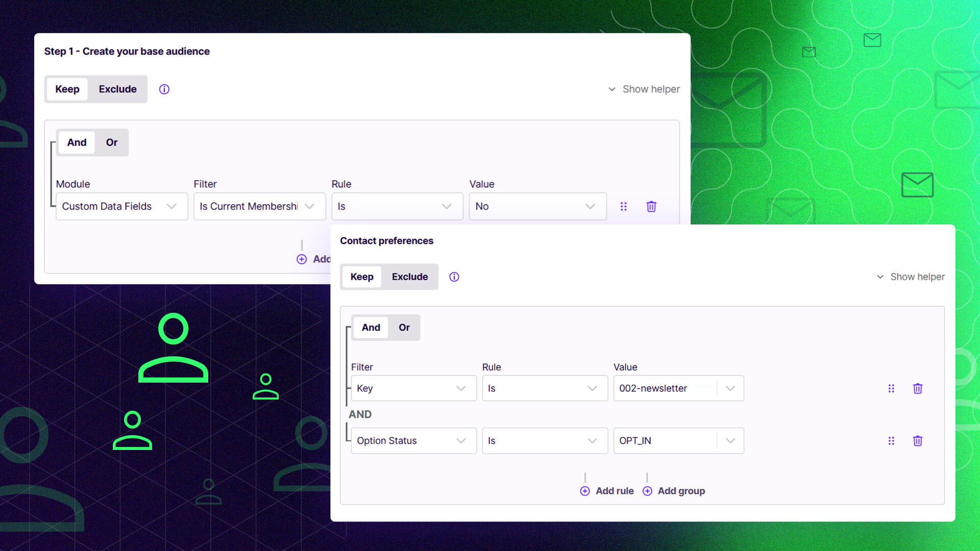The height and width of the screenshot is (551, 980).
Task: Select Exclude in base audience panel
Action: [x=117, y=89]
